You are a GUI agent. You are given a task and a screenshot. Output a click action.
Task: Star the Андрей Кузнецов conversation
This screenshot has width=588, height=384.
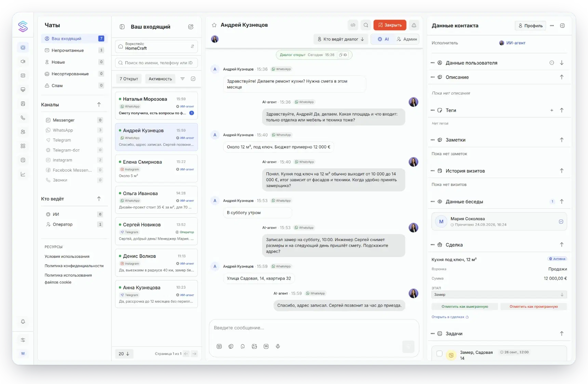point(214,25)
